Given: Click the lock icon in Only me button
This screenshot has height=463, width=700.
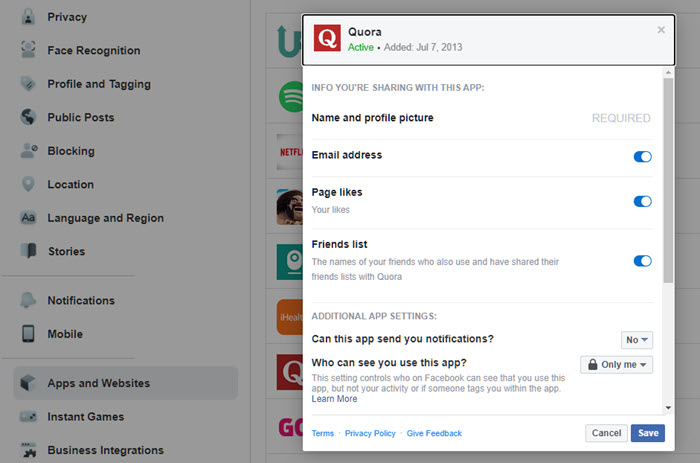Looking at the screenshot, I should tap(592, 364).
